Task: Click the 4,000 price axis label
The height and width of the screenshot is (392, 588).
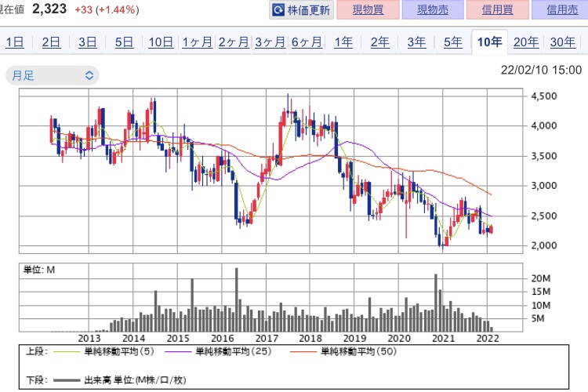Action: [544, 125]
